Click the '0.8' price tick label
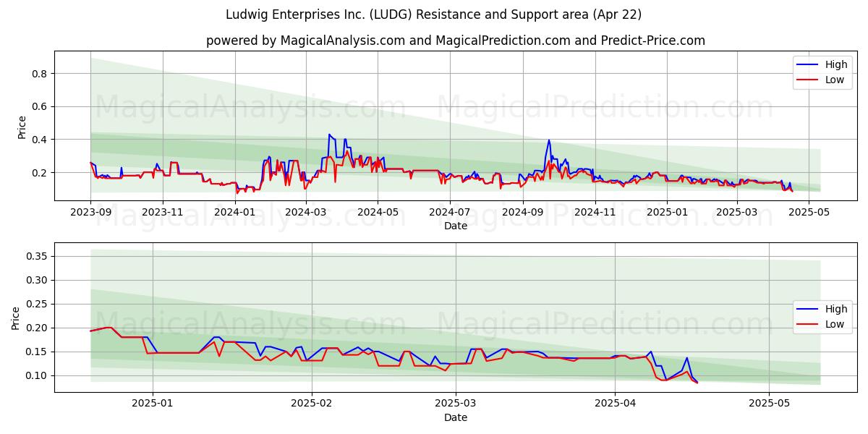Viewport: 868px width, 434px height. 39,74
